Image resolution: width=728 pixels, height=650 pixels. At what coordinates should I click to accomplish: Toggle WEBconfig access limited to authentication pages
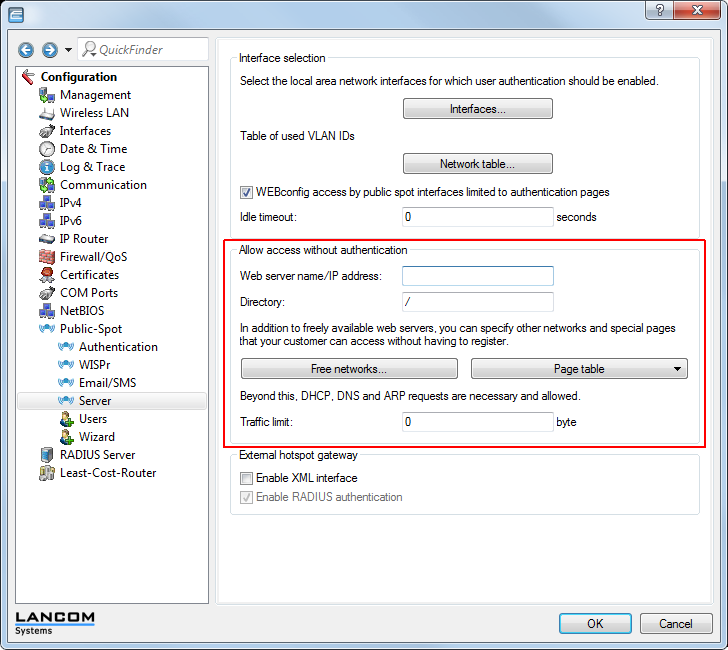[247, 192]
